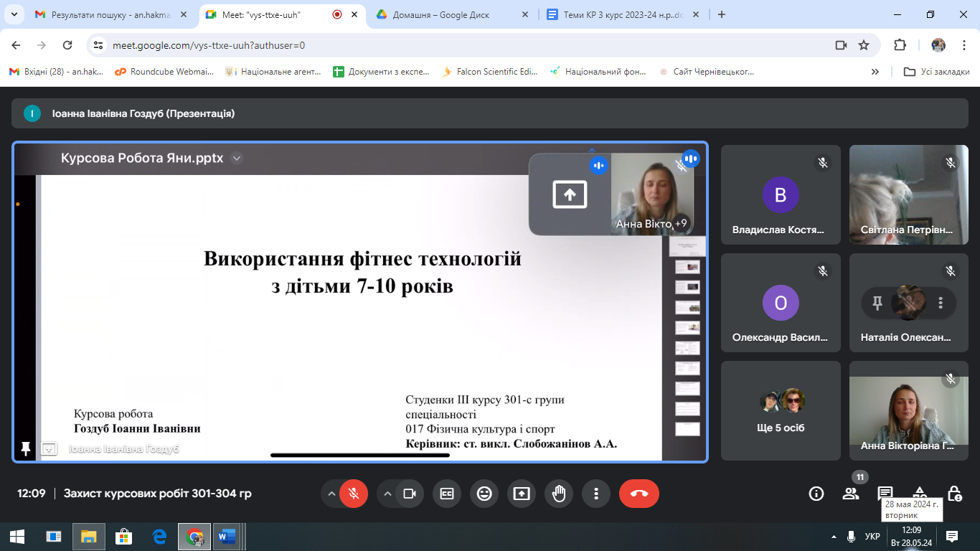Open video settings arrow beside camera

[387, 494]
